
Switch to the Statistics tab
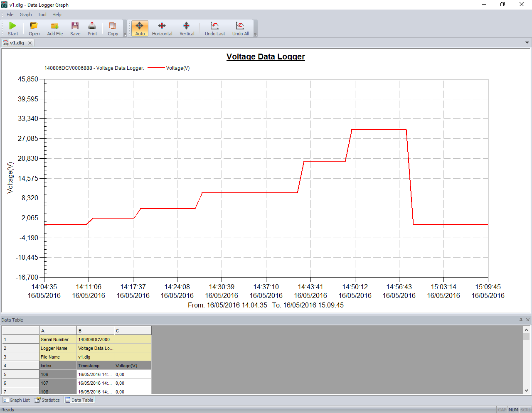[x=47, y=400]
